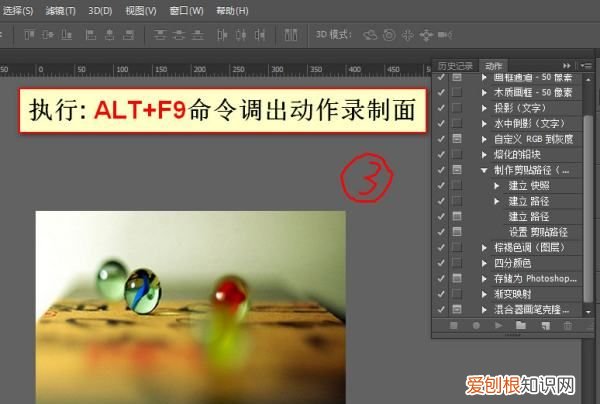600x404 pixels.
Task: Toggle the check mark for 木质画框 - 50 像素
Action: click(x=441, y=92)
